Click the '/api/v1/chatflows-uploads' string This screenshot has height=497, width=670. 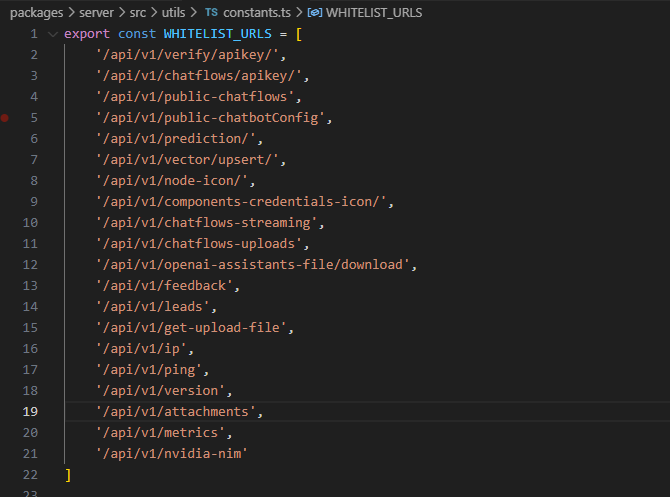click(199, 243)
